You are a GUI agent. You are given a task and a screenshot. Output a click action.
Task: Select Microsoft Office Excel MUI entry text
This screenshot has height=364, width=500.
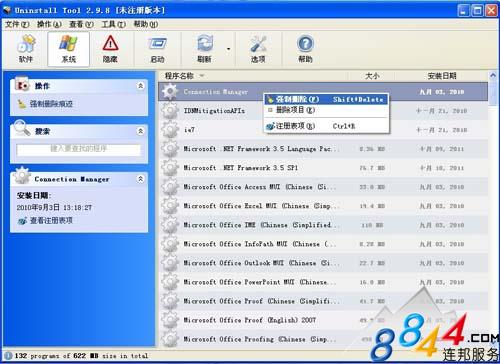coord(262,206)
